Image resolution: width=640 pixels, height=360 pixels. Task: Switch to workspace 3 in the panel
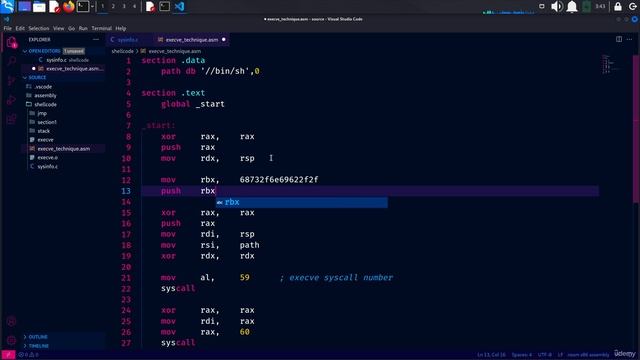click(x=124, y=6)
